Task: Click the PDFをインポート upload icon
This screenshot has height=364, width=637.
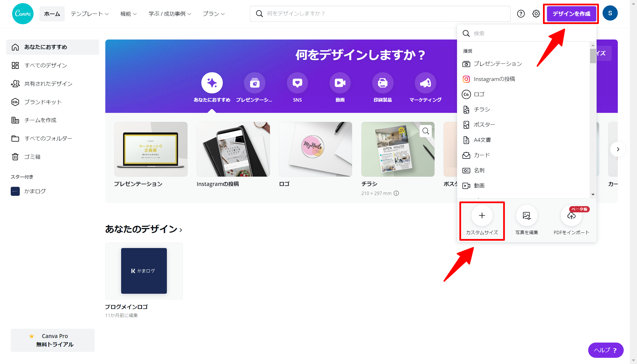Action: coord(571,216)
